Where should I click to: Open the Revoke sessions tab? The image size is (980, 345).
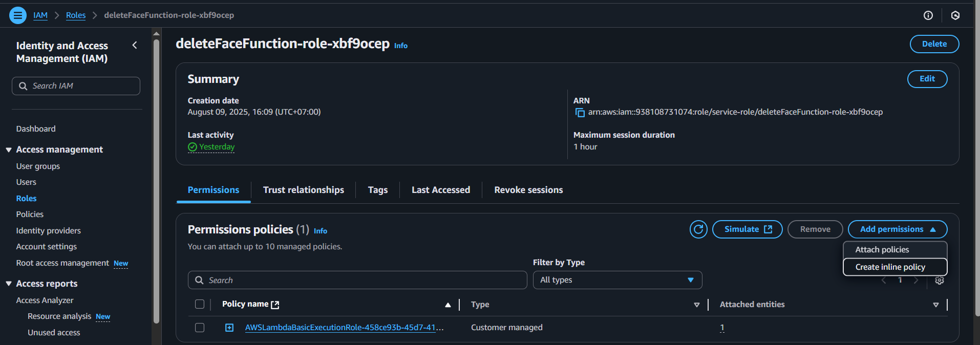point(528,190)
